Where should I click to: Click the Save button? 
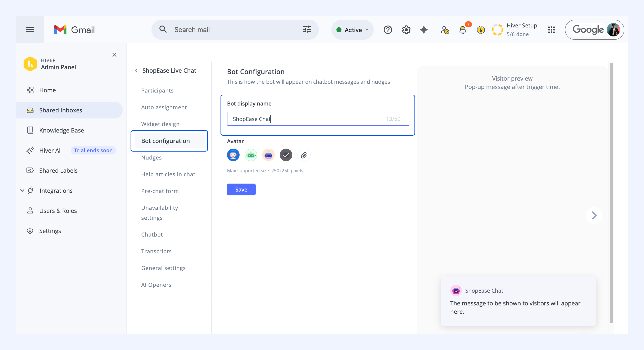point(241,190)
